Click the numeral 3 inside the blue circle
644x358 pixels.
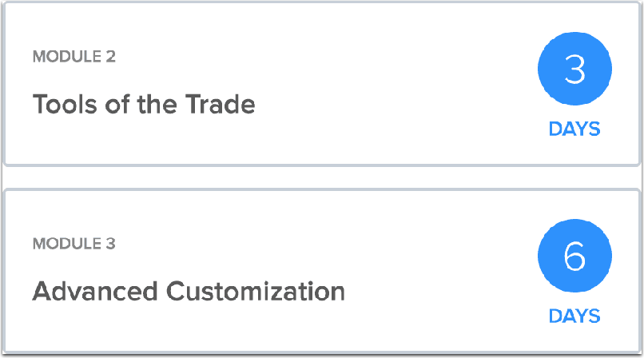pos(574,70)
